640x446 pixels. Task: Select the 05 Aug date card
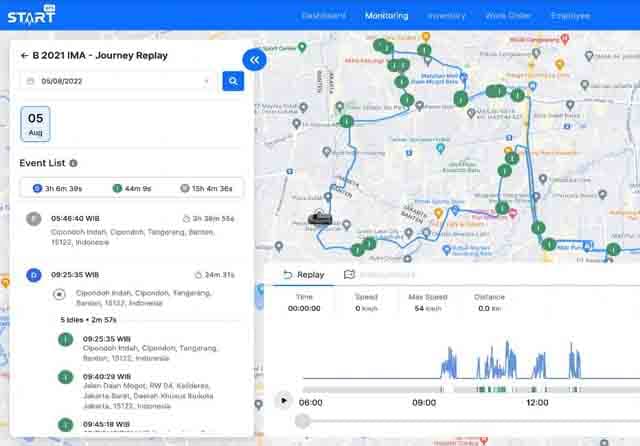[x=35, y=124]
